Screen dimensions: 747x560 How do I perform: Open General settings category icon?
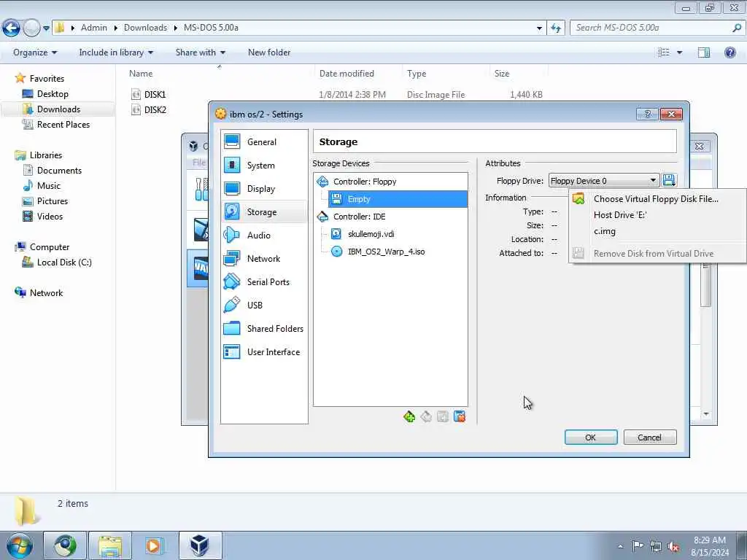(232, 141)
